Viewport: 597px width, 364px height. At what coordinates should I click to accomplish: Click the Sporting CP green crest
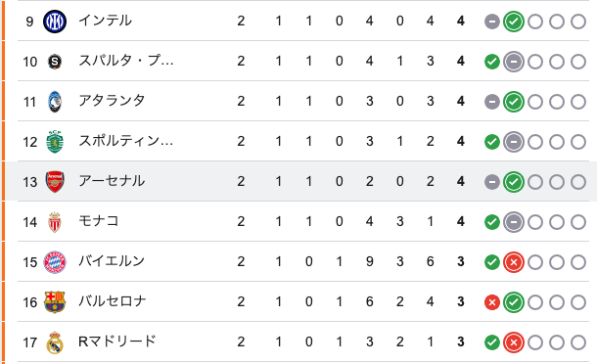coord(55,142)
